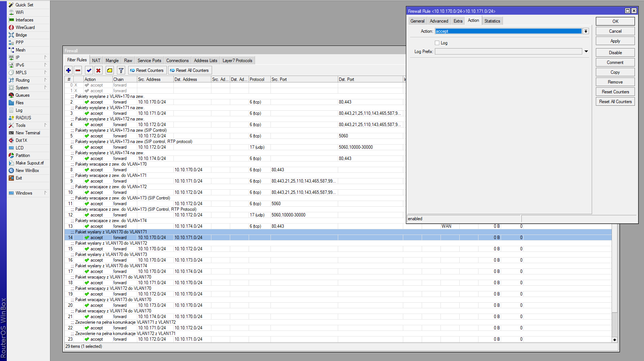Open Extra tab in rule dialog

point(458,21)
